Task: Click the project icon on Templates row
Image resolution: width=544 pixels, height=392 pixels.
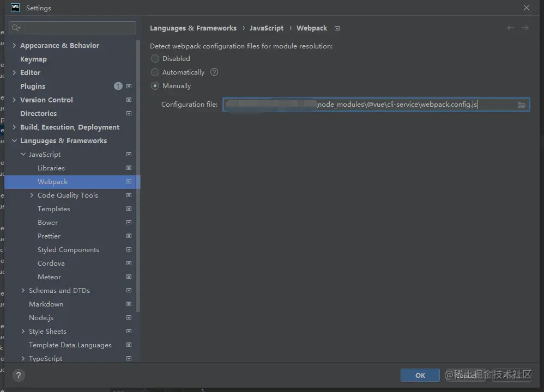Action: (x=129, y=209)
